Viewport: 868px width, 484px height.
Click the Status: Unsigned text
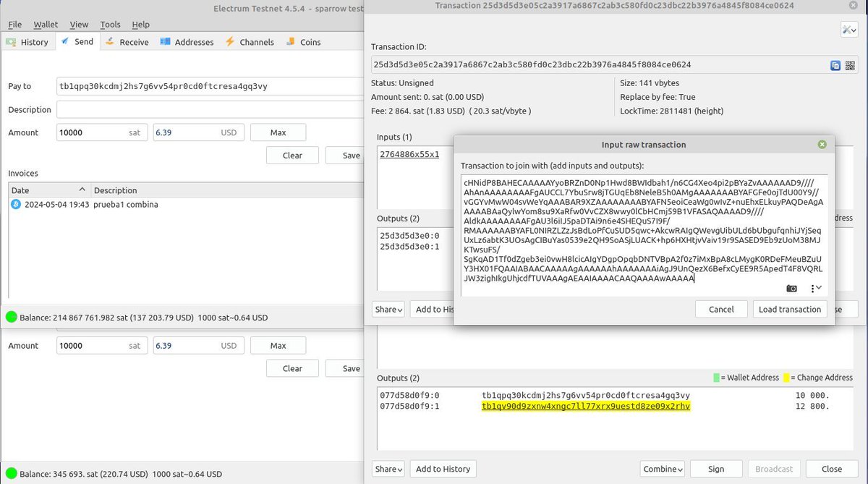(403, 83)
